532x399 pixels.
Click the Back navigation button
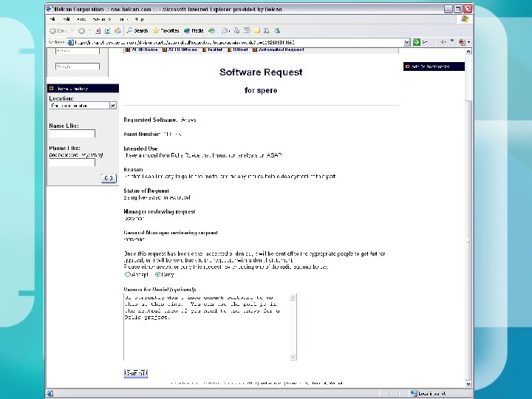(58, 31)
